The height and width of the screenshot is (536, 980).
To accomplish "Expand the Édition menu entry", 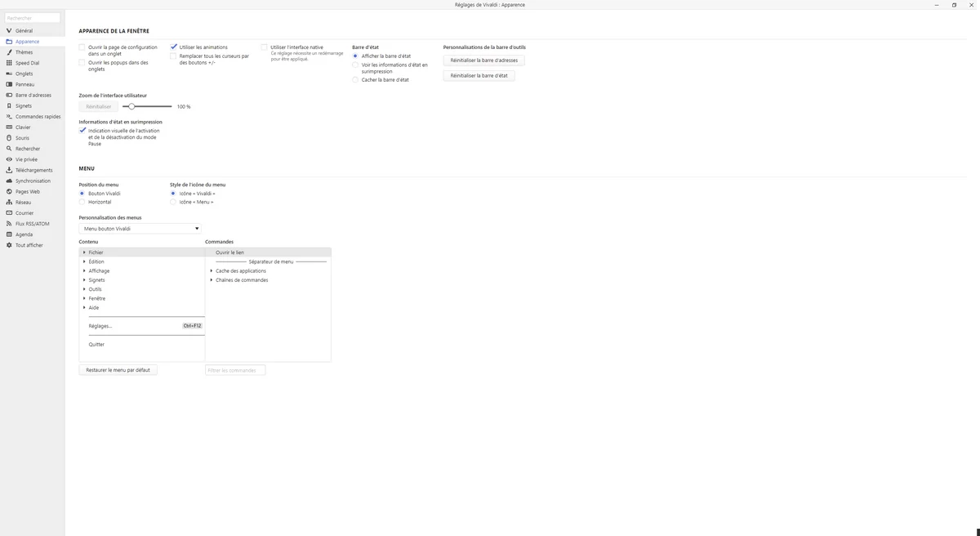I will [84, 261].
